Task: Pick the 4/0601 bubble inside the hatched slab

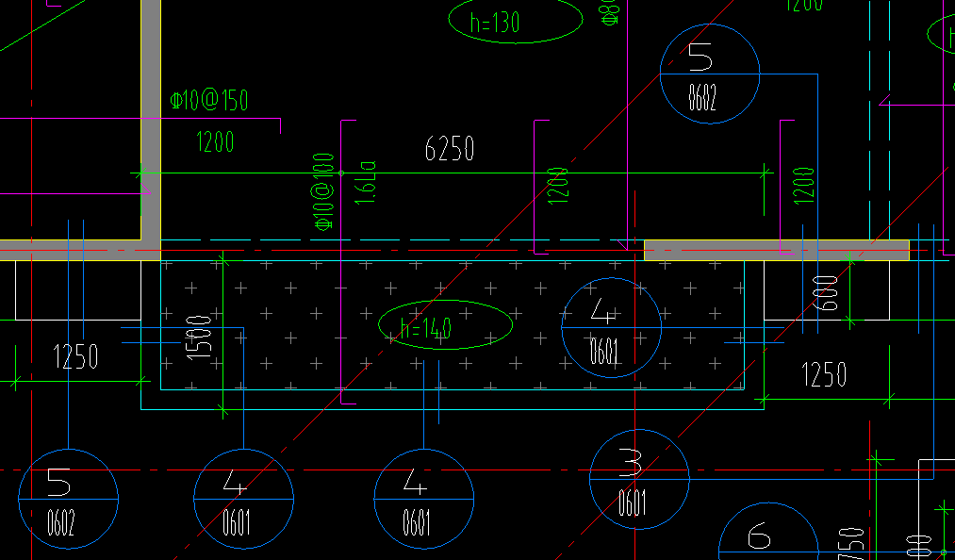Action: pyautogui.click(x=612, y=328)
